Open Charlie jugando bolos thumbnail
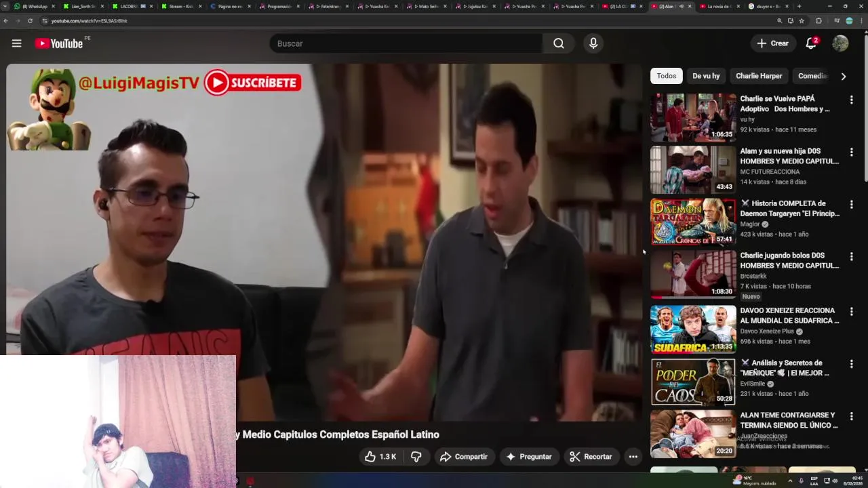Viewport: 868px width, 488px height. pos(693,274)
